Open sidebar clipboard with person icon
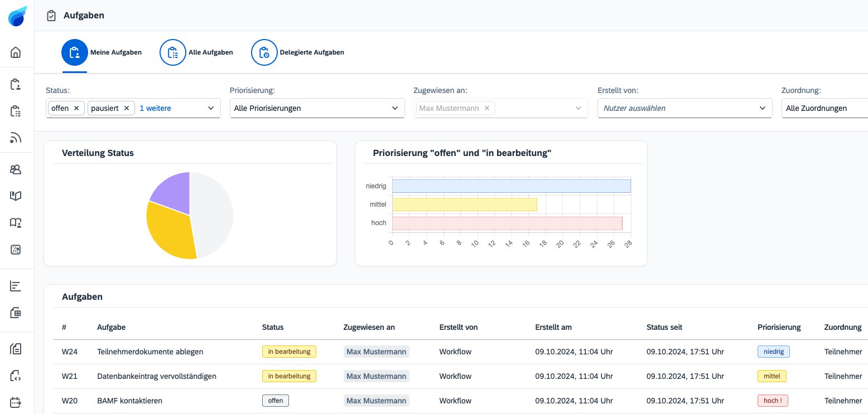Image resolution: width=868 pixels, height=414 pixels. coord(16,85)
